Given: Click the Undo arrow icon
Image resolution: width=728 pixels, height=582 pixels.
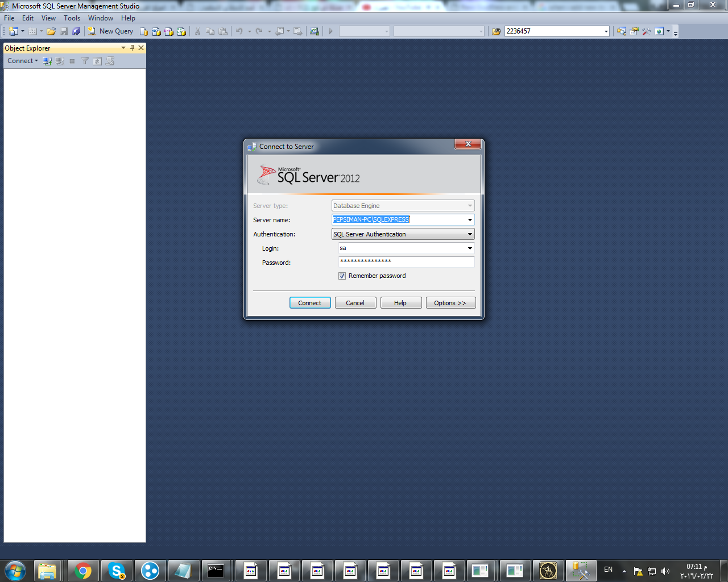Looking at the screenshot, I should click(x=239, y=31).
